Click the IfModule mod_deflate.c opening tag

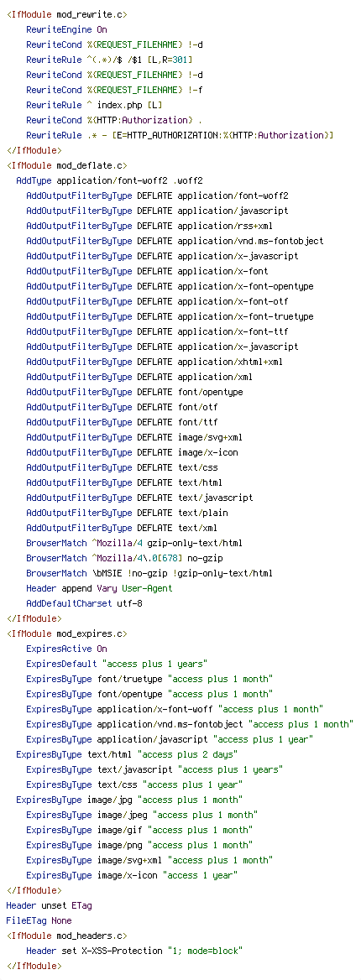67,165
